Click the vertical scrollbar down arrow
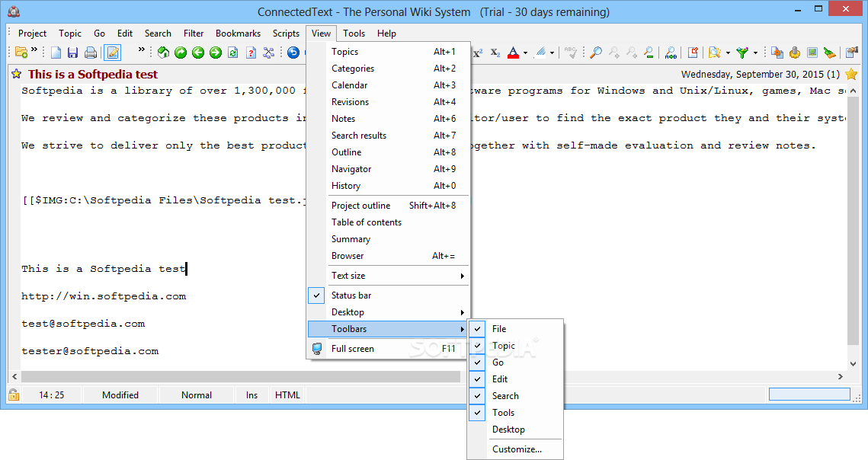868x460 pixels. pyautogui.click(x=853, y=364)
